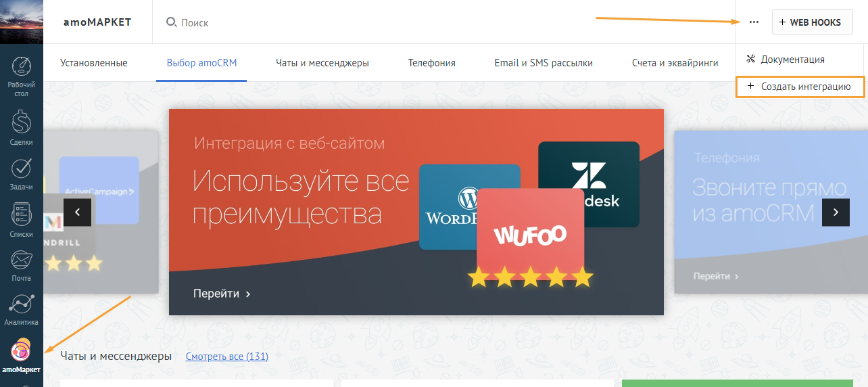The height and width of the screenshot is (387, 868).
Task: Switch to the Установленные tab
Action: (94, 63)
